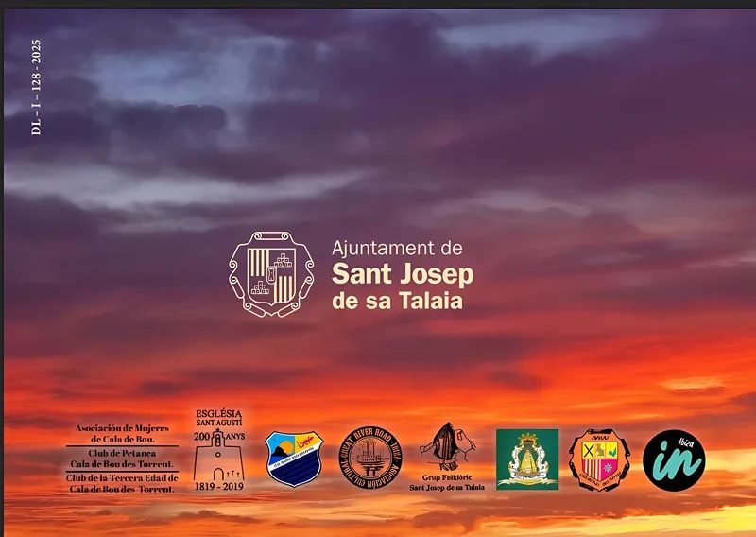The width and height of the screenshot is (756, 537).
Task: Click the 'DL – I – 128 - 2025' vertical text
Action: point(36,87)
